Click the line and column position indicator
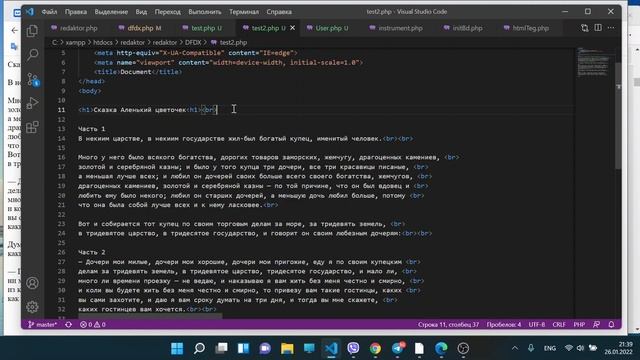This screenshot has width=640, height=360. click(448, 324)
